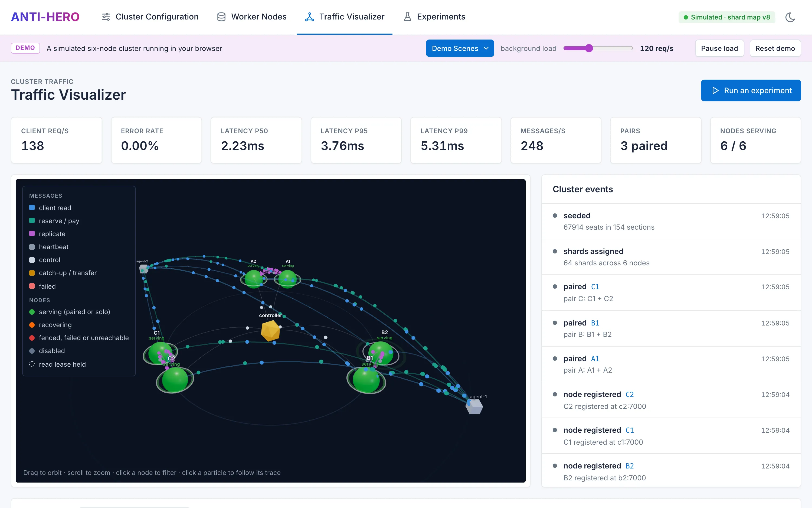
Task: Click the B2 serving node sphere
Action: tap(381, 353)
